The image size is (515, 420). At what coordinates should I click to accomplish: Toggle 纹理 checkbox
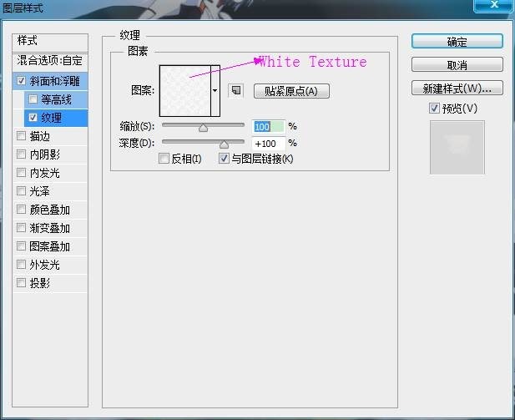pos(33,118)
